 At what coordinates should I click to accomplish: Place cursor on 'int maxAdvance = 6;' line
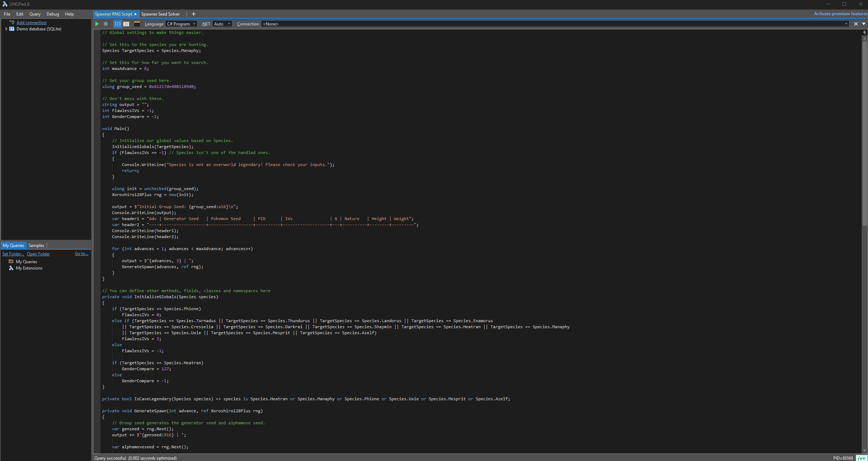click(125, 69)
